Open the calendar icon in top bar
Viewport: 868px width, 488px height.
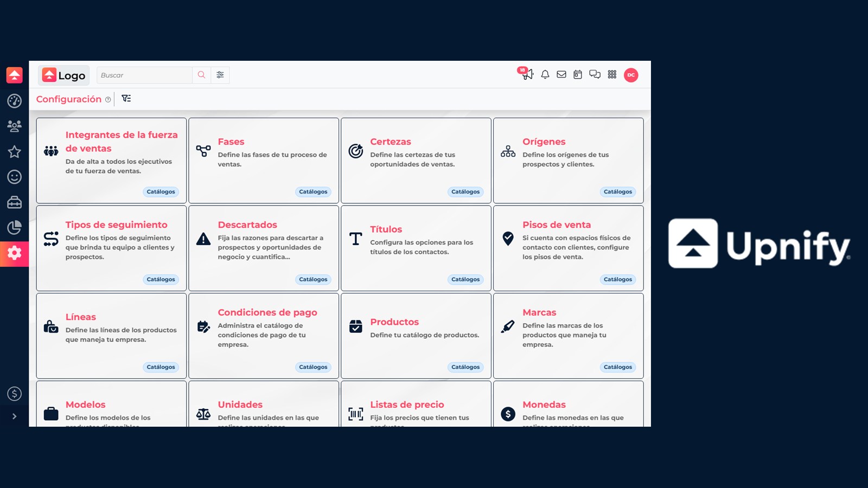(x=578, y=75)
